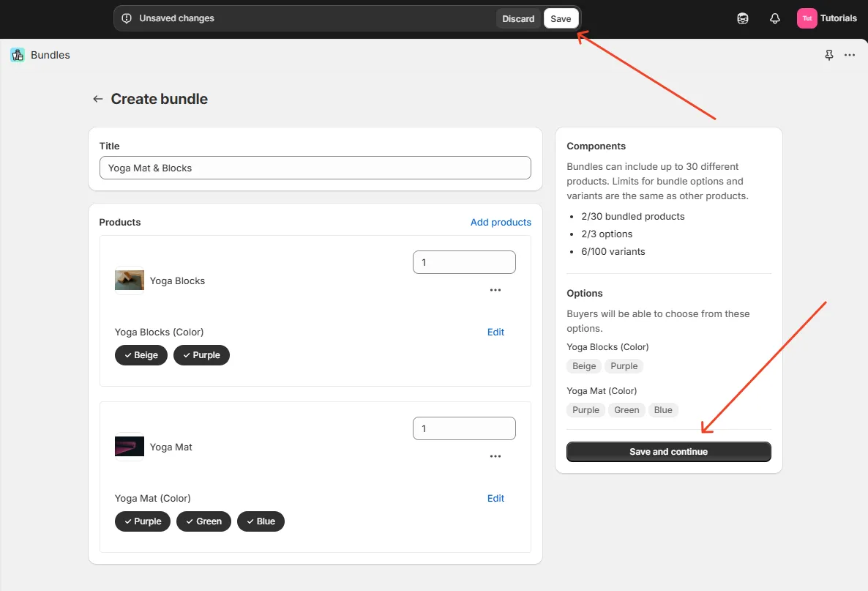Pin the Bundles app
The image size is (868, 591).
(x=828, y=55)
